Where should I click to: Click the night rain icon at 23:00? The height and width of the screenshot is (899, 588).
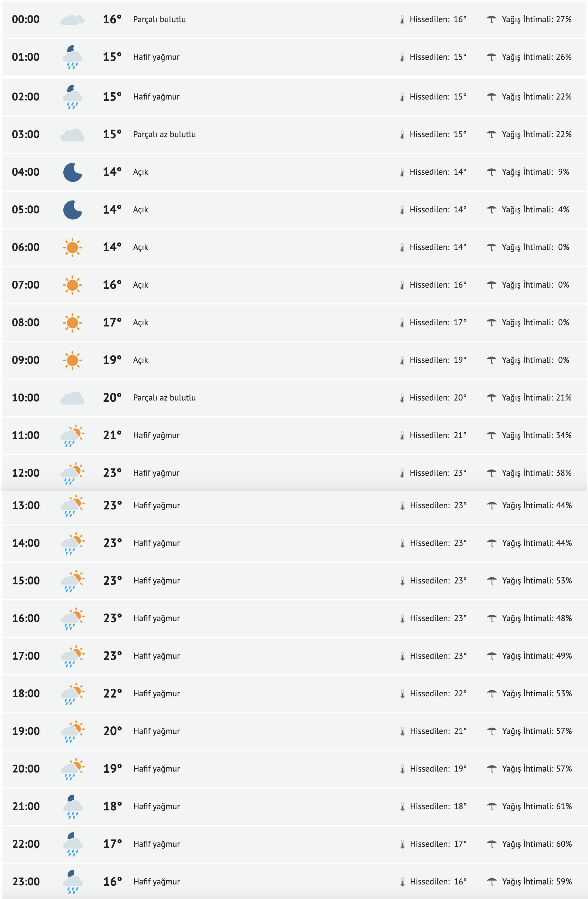coord(72,882)
